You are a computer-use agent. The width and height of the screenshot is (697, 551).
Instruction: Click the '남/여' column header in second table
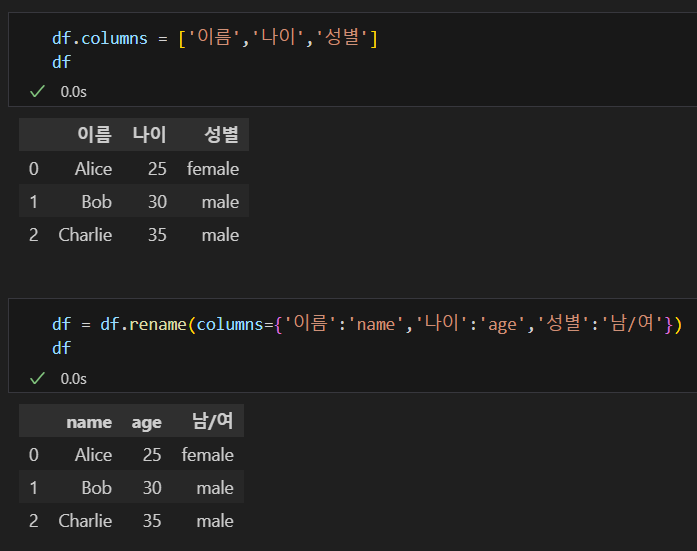(x=212, y=421)
